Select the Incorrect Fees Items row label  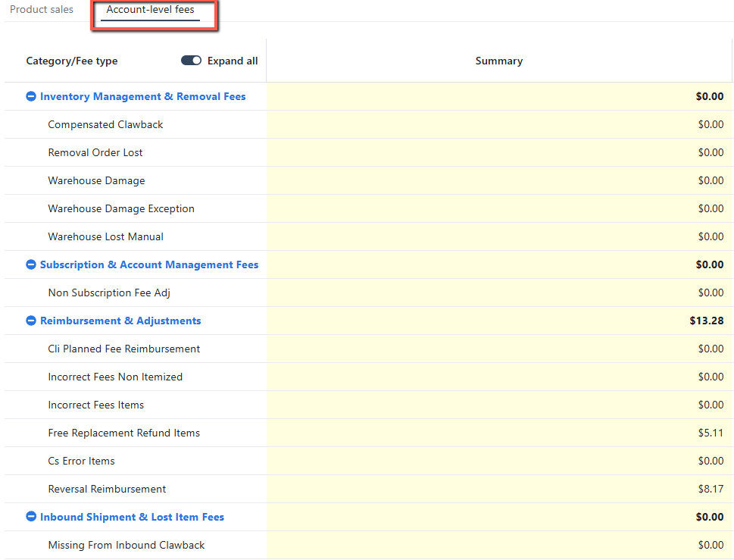pos(96,405)
